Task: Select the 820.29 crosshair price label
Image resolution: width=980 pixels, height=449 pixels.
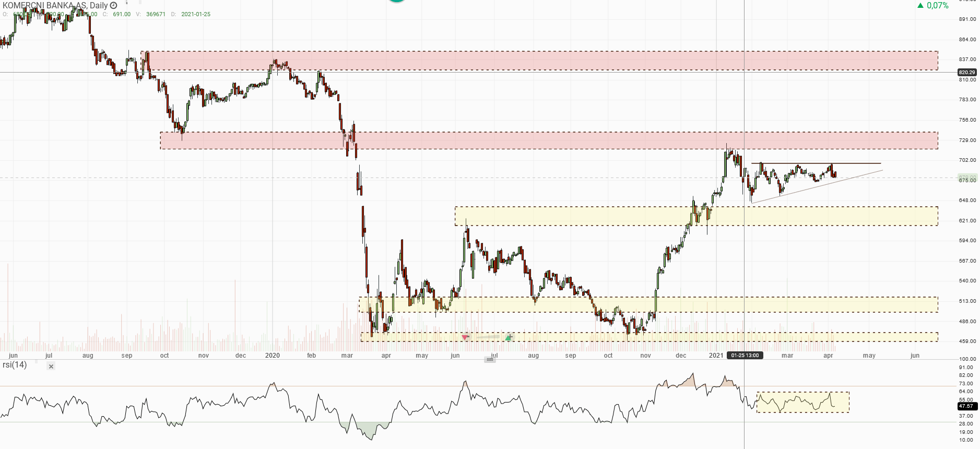Action: (x=966, y=73)
